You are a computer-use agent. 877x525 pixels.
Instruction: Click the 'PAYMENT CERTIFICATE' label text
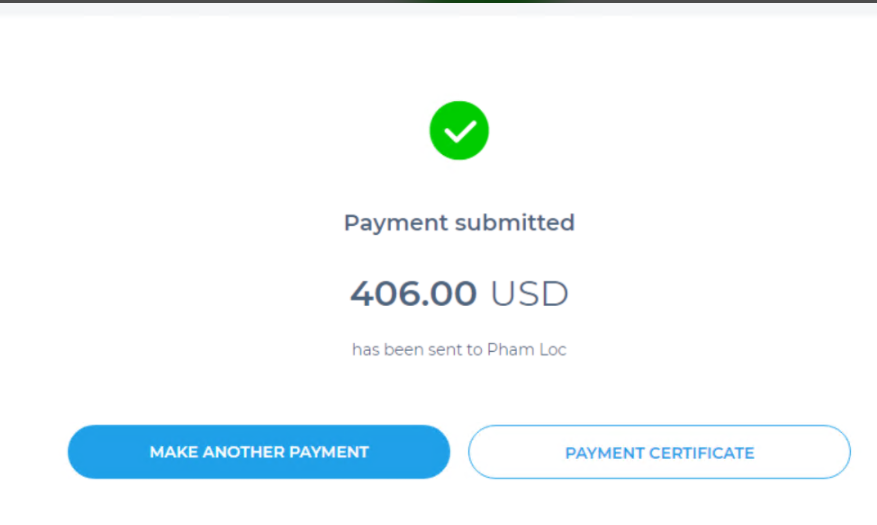point(659,453)
